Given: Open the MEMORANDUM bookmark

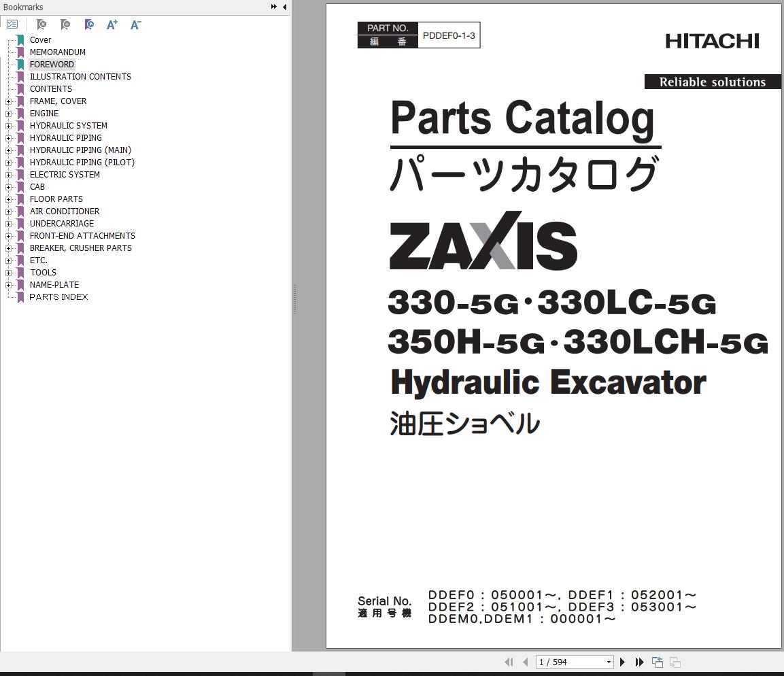Looking at the screenshot, I should [58, 52].
